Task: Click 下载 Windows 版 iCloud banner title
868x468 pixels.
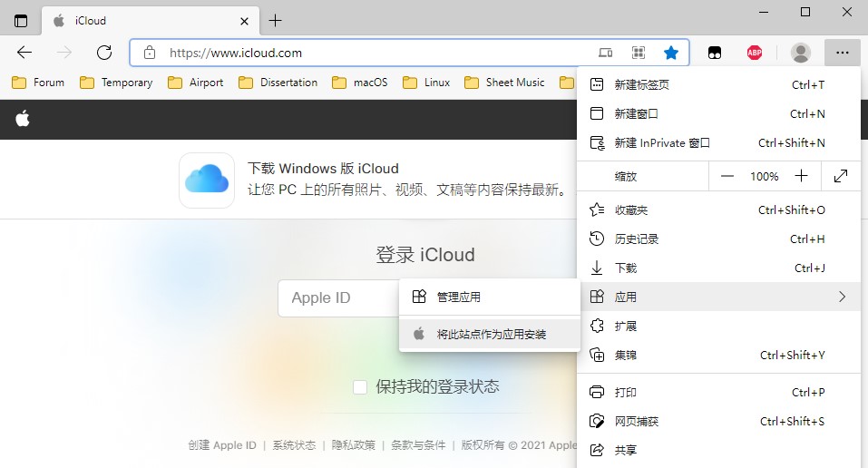Action: click(x=323, y=169)
